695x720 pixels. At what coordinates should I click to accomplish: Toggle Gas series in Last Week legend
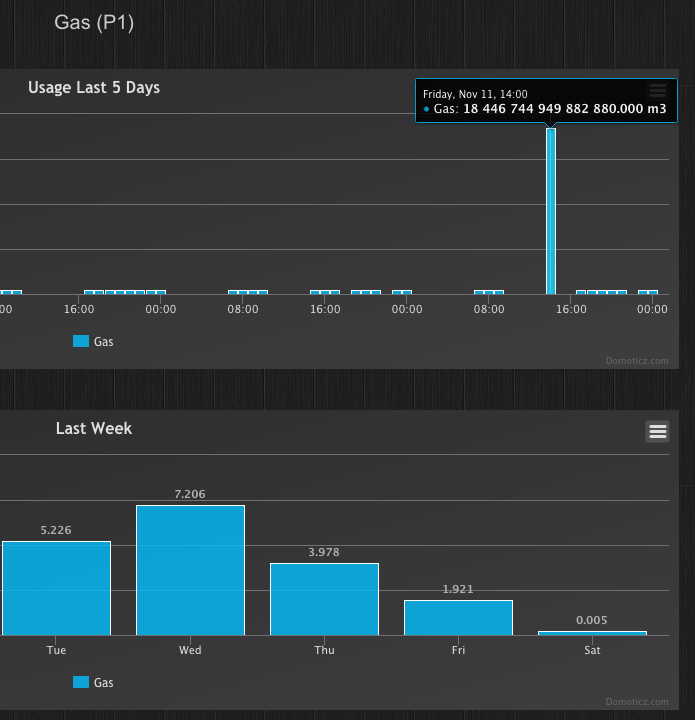93,682
